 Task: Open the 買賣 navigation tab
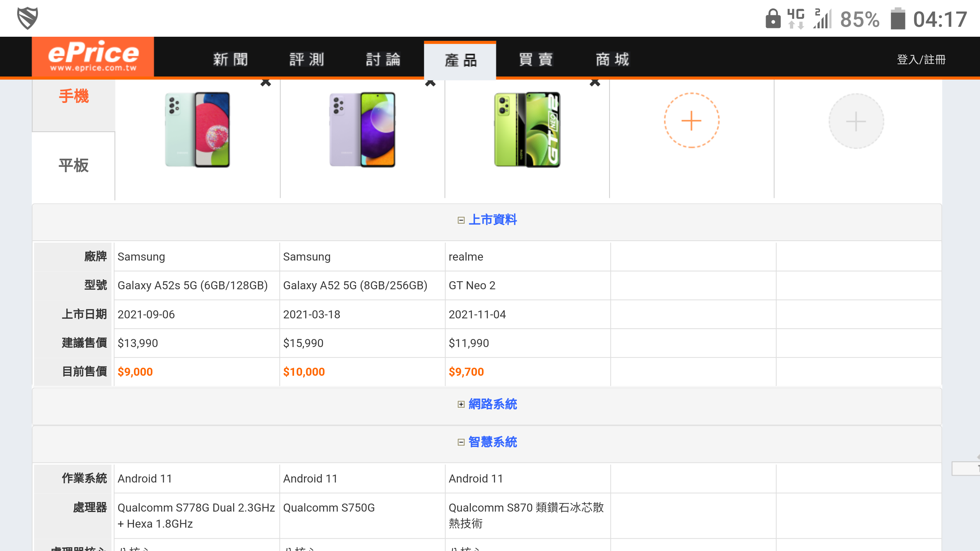536,59
